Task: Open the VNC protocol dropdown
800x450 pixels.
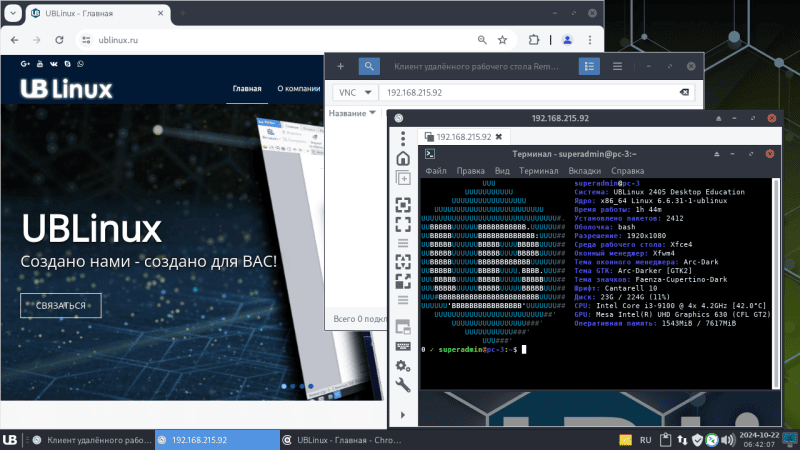Action: pyautogui.click(x=355, y=92)
